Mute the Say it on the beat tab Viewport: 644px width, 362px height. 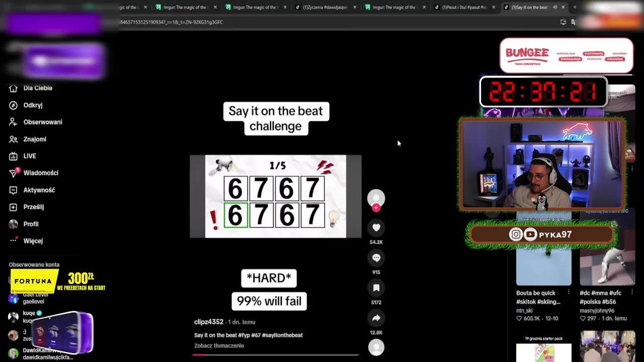pyautogui.click(x=555, y=7)
